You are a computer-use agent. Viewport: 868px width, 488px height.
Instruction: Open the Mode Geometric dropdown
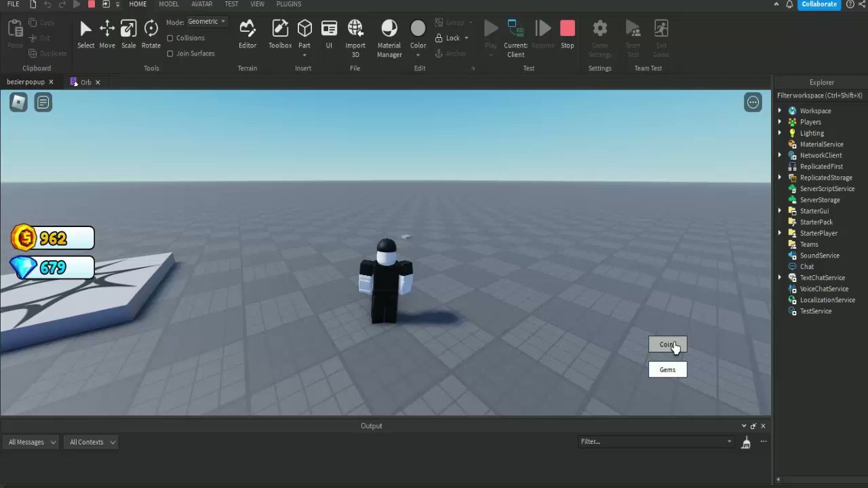click(x=207, y=22)
